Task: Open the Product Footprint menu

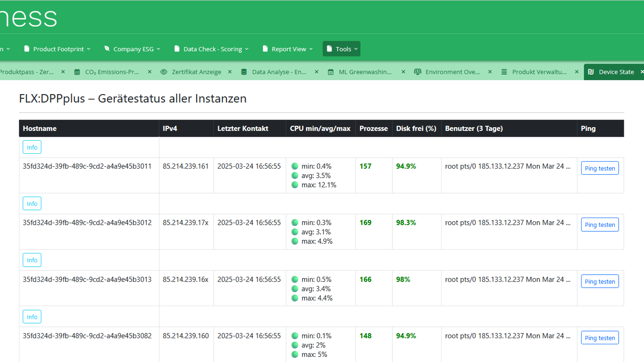Action: tap(57, 49)
